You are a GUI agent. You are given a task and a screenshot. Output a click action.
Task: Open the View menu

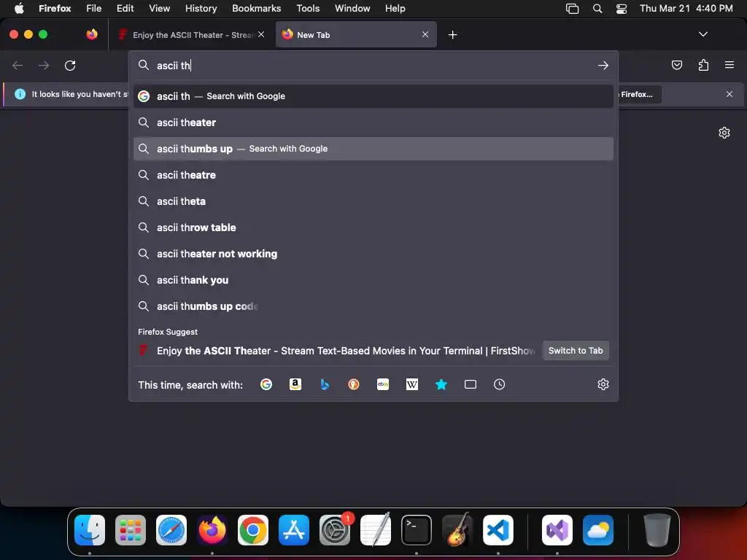coord(159,8)
